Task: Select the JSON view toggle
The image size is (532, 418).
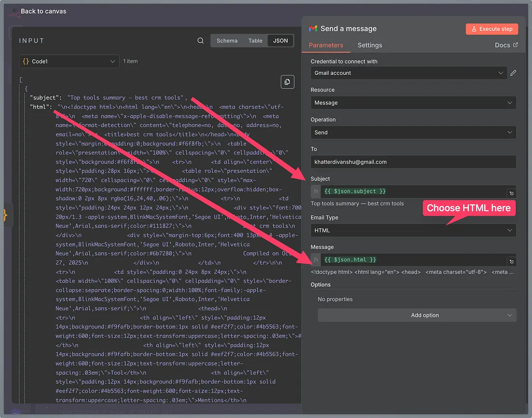Action: pyautogui.click(x=281, y=41)
